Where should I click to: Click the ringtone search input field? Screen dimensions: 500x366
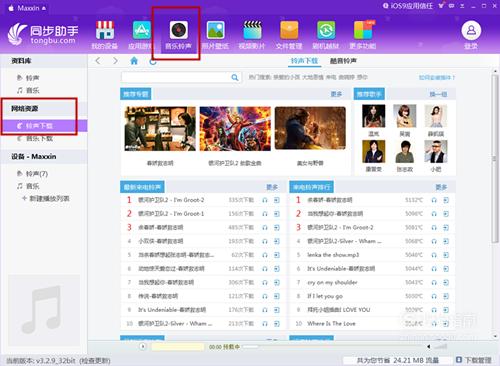[x=176, y=78]
